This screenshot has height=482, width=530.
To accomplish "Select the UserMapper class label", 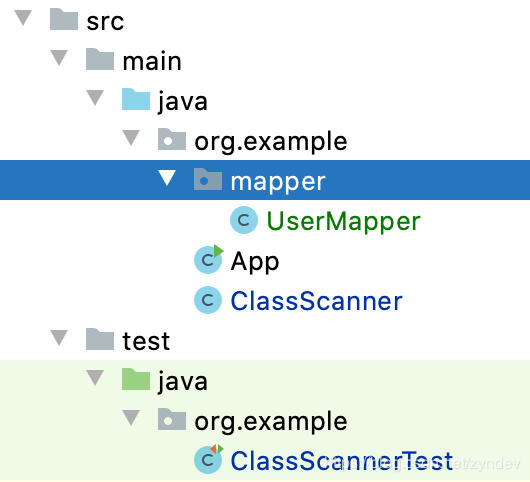I will coord(343,221).
